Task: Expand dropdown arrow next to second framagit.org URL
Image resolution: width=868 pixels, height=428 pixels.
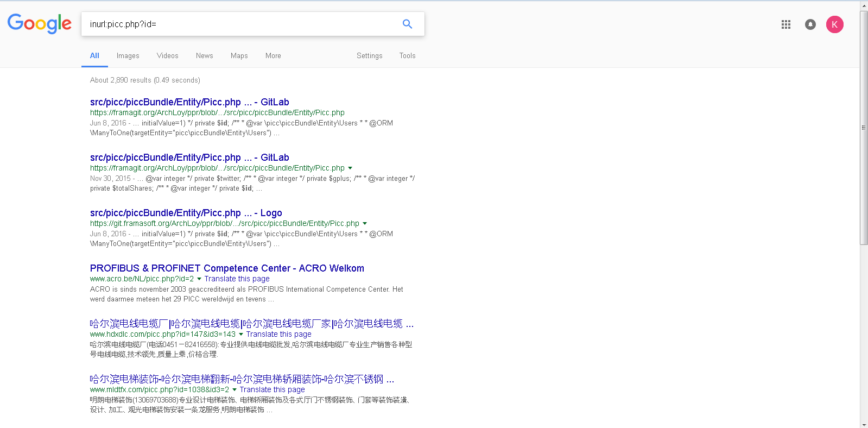Action: coord(350,168)
